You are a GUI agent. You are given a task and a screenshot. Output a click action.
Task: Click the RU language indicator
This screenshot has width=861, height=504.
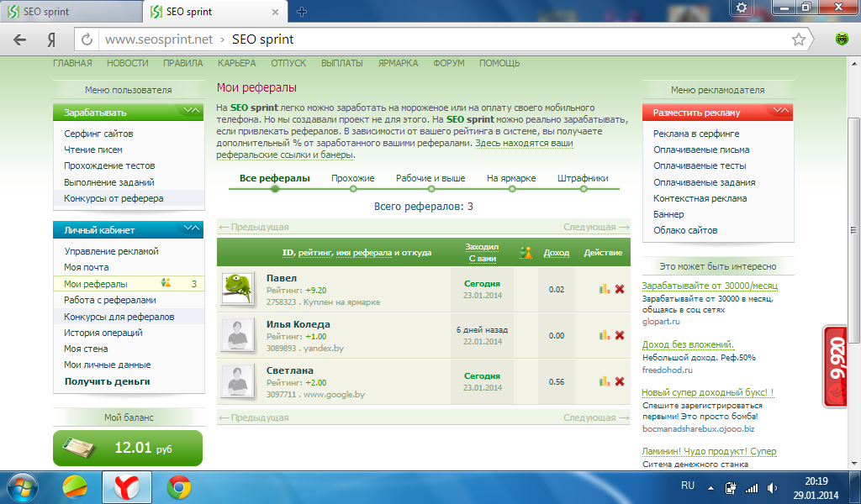(688, 486)
